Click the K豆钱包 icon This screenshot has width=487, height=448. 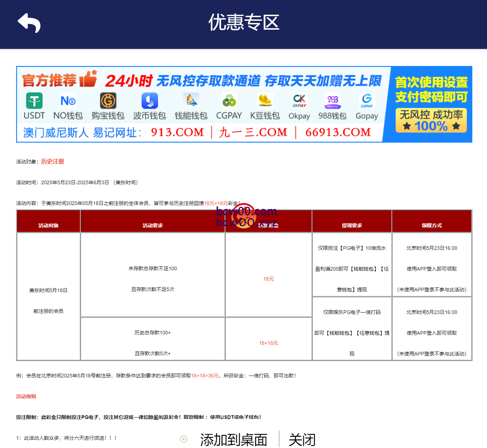point(265,101)
